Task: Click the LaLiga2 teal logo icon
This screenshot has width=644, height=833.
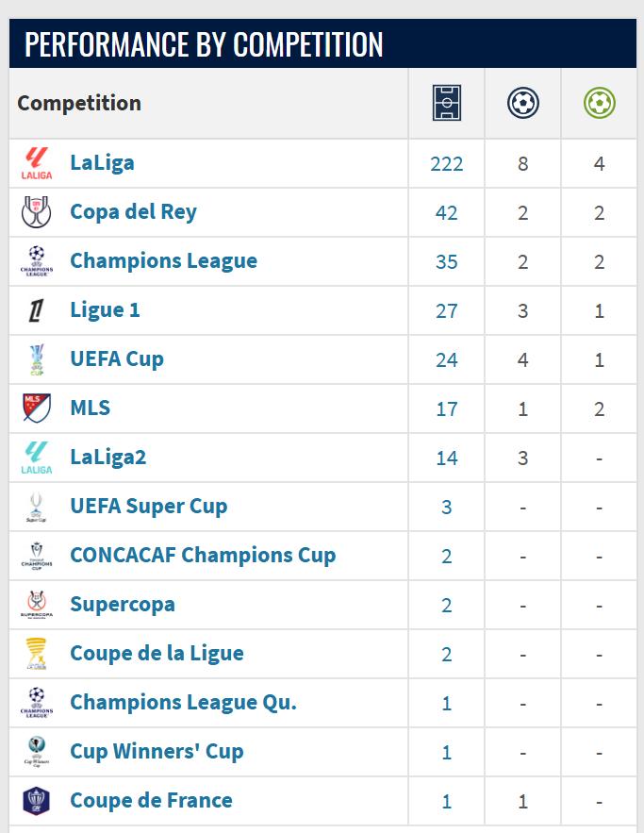Action: (37, 458)
